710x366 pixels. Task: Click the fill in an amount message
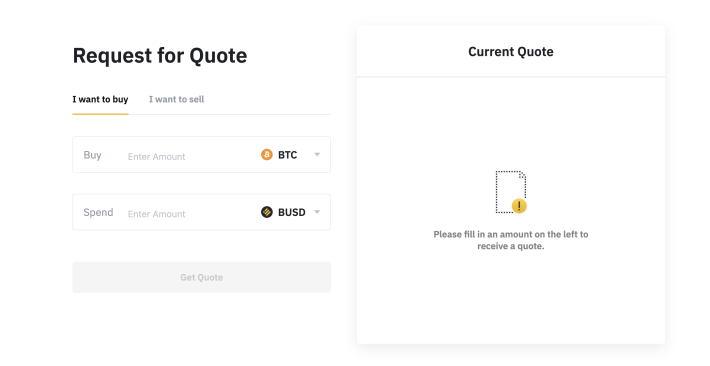511,240
